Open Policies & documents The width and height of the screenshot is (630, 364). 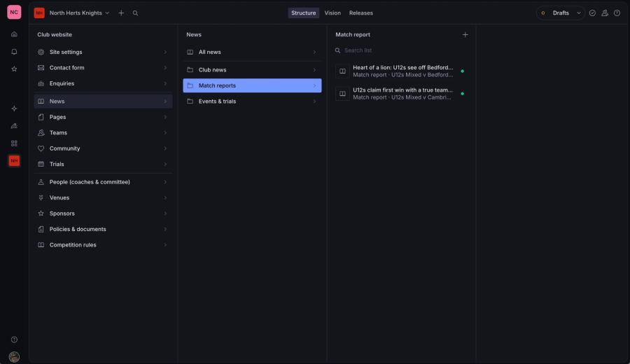coord(104,229)
